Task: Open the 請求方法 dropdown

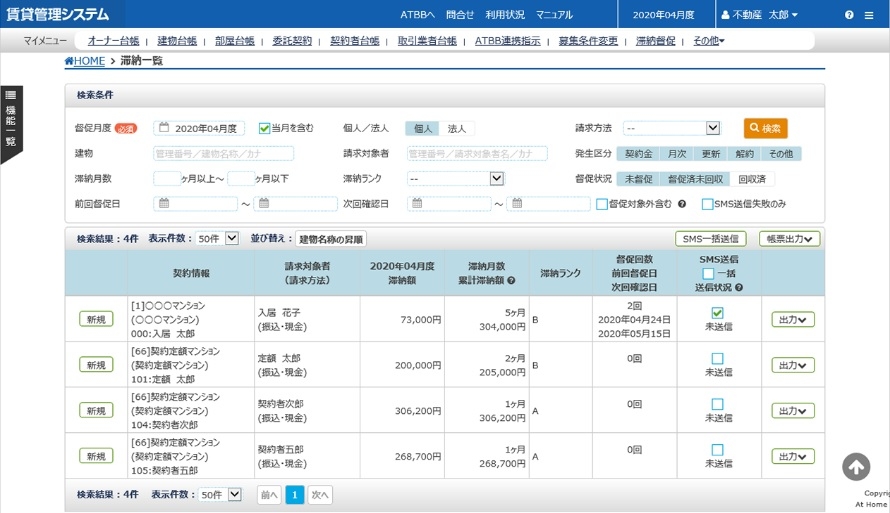Action: (671, 128)
